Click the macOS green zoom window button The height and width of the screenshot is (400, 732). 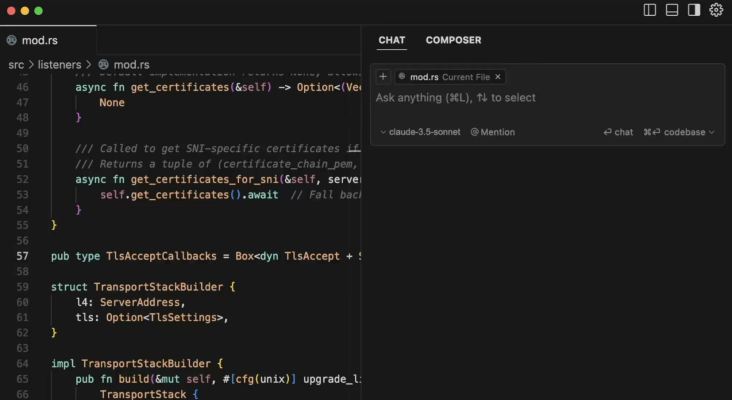(39, 10)
